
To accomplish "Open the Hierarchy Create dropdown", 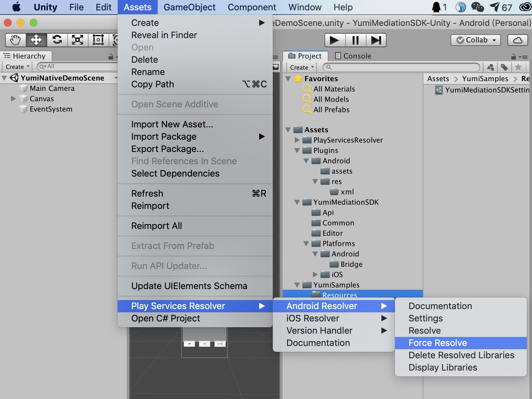I will 17,67.
